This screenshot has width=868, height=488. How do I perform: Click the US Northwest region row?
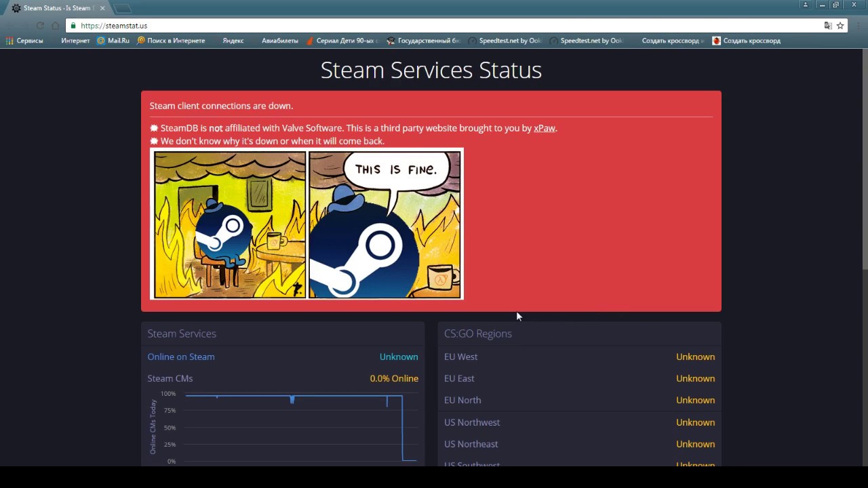[579, 422]
